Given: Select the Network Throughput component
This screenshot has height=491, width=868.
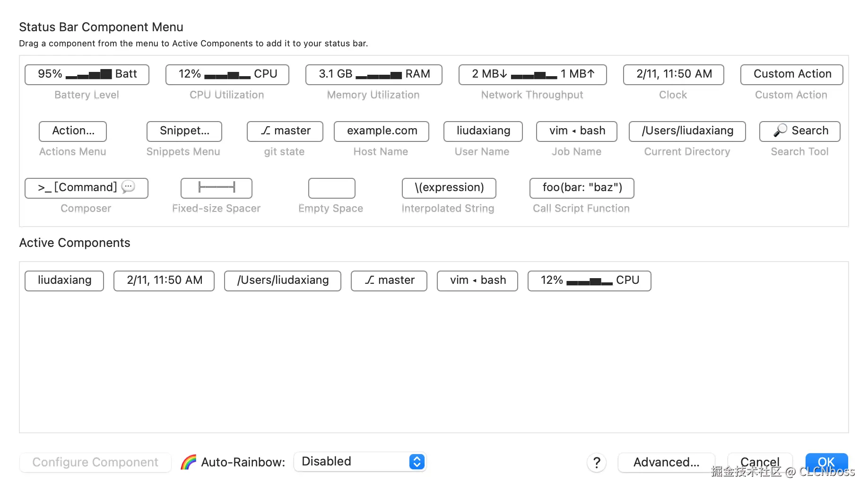Looking at the screenshot, I should point(532,74).
